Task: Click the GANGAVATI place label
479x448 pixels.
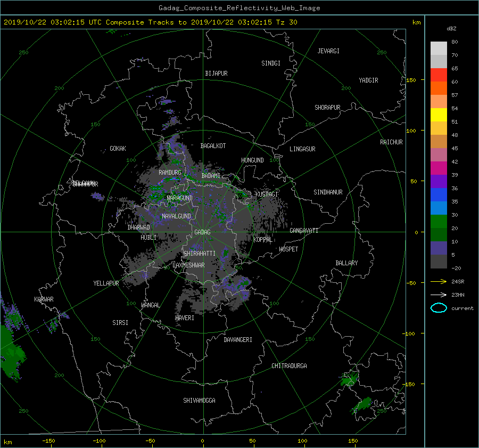Action: (304, 231)
